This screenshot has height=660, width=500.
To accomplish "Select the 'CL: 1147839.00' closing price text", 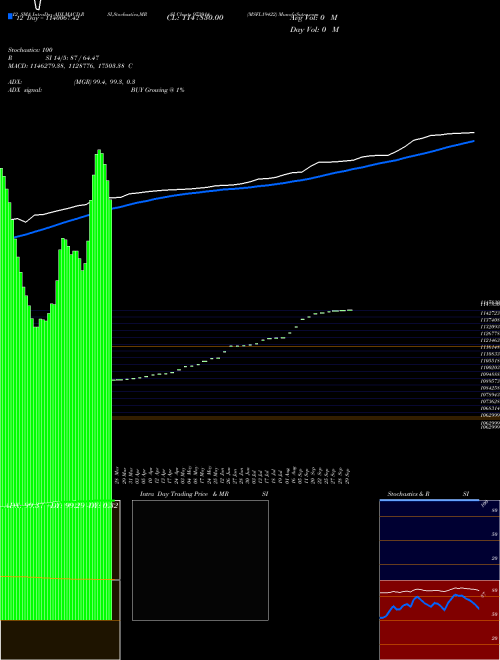I will coord(195,18).
